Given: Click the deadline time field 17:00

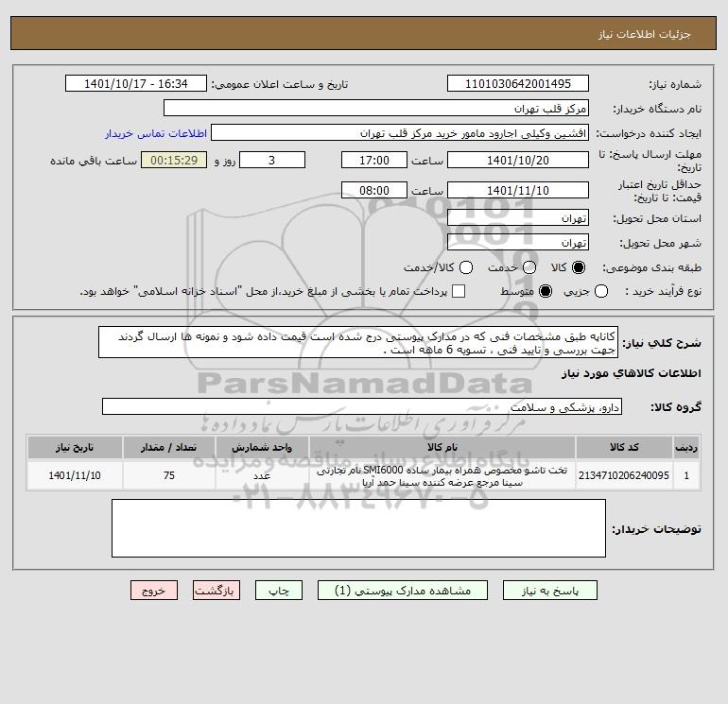Looking at the screenshot, I should coord(374,160).
